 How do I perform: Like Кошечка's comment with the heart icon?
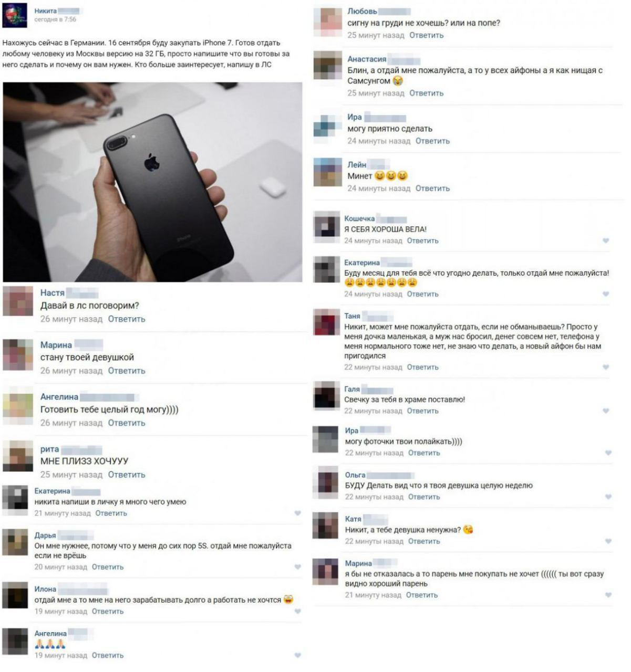point(606,240)
